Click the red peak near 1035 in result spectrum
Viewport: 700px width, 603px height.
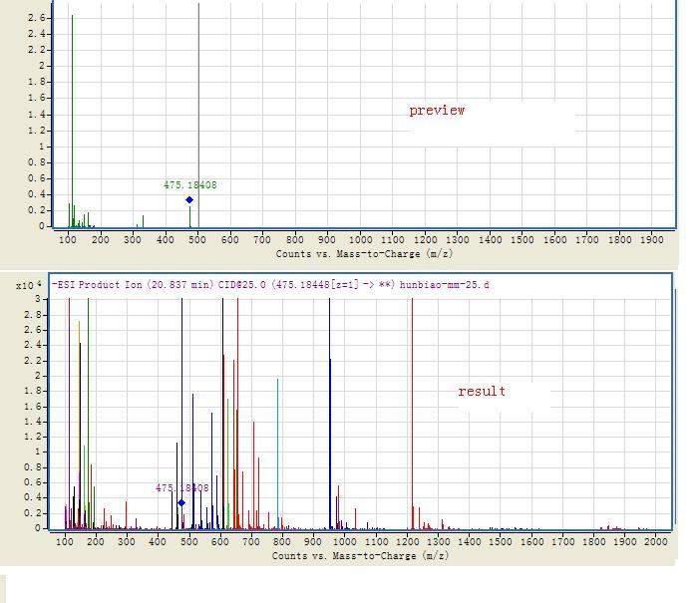tap(355, 518)
